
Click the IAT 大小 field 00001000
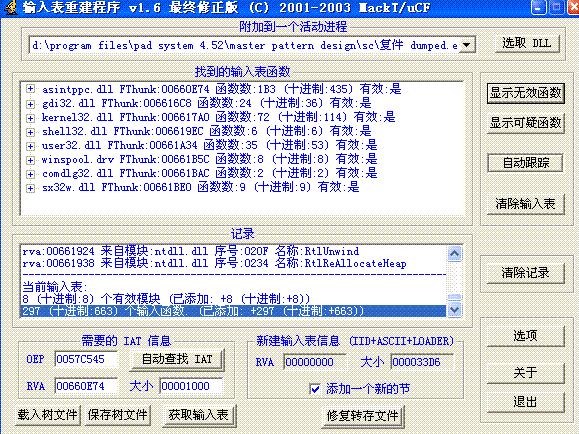pyautogui.click(x=191, y=386)
